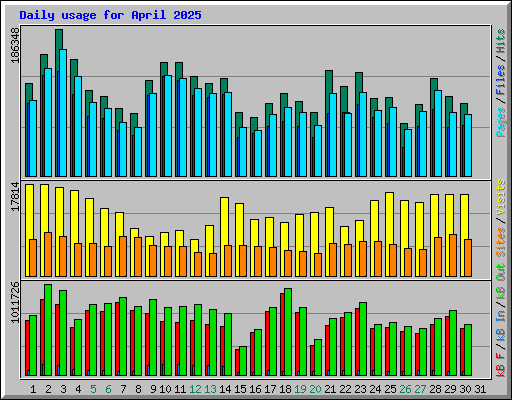The height and width of the screenshot is (400, 512).
Task: Click day 15 on the x-axis
Action: (x=240, y=389)
